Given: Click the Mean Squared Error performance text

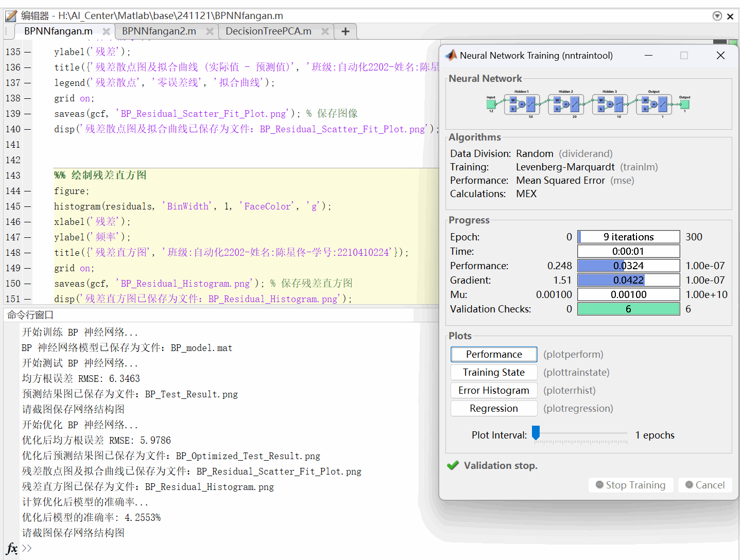Looking at the screenshot, I should (x=560, y=180).
